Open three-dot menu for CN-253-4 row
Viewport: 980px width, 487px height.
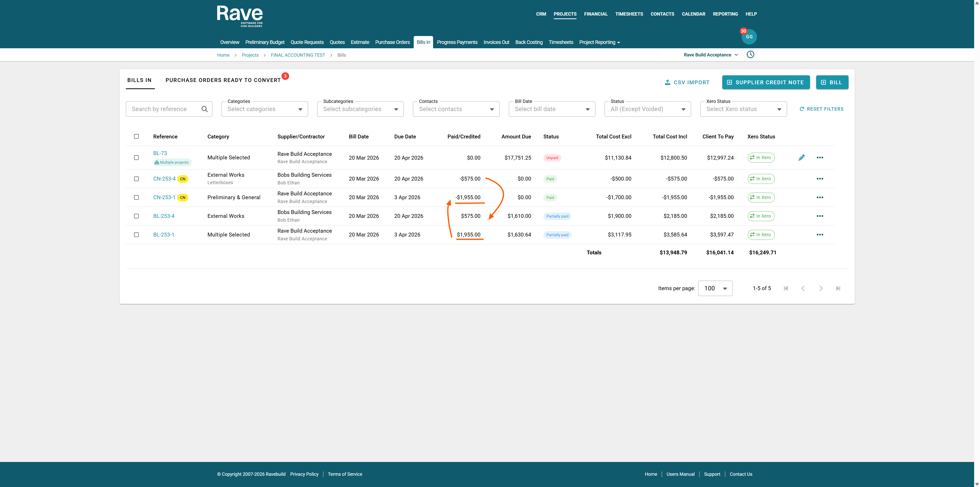pos(819,179)
